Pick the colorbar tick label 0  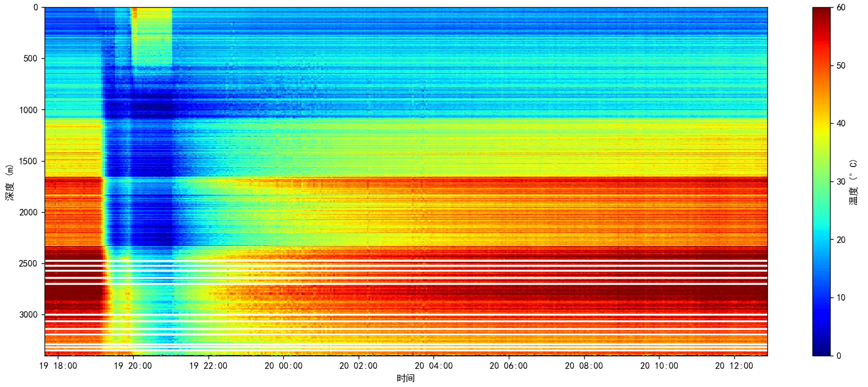(x=839, y=356)
